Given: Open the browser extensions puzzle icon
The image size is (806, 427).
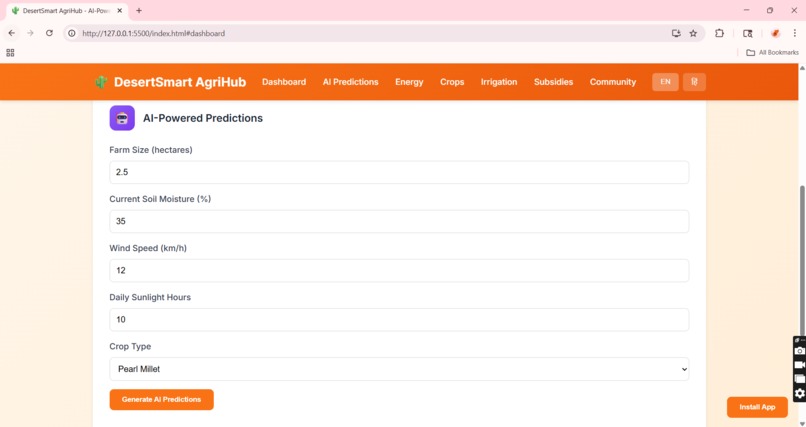Looking at the screenshot, I should point(719,33).
